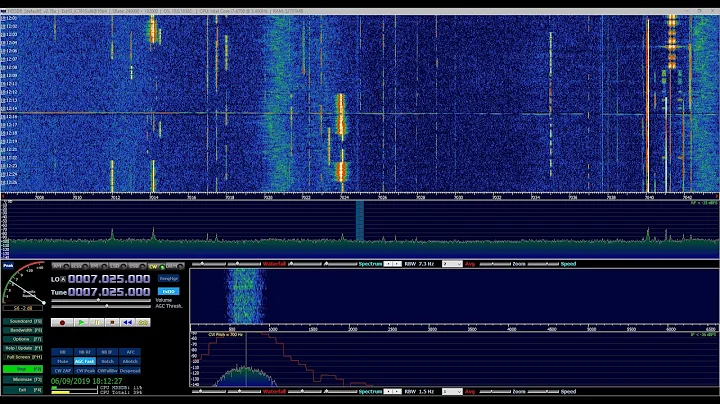
Task: Click the lower Spectrum label
Action: pyautogui.click(x=370, y=392)
